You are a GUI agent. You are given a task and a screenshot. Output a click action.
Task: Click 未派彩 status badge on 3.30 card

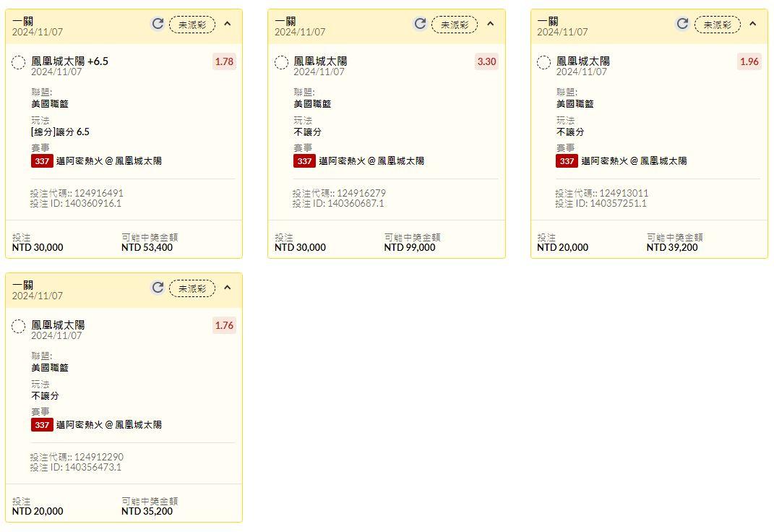coord(455,24)
